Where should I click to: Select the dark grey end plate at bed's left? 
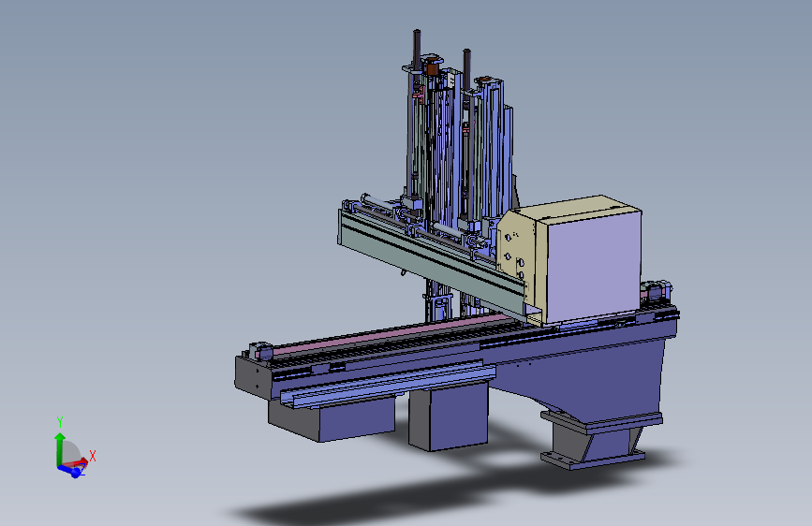[253, 377]
